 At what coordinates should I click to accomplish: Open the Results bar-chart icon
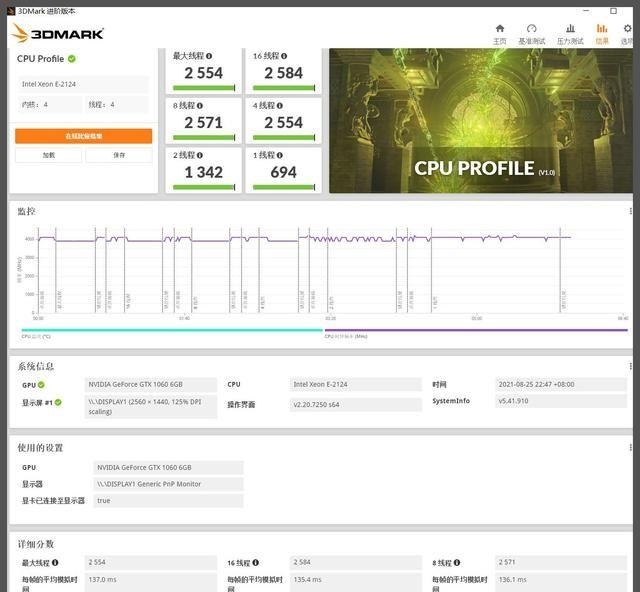(602, 28)
